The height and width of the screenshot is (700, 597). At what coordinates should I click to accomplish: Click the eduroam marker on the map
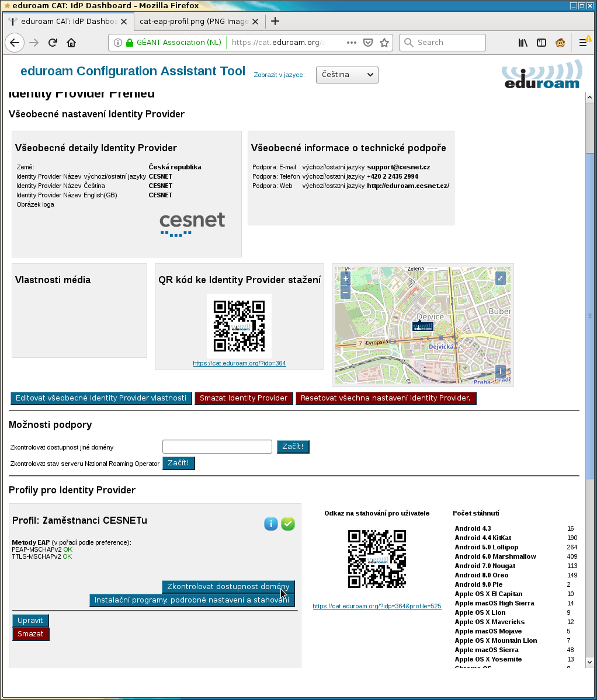422,326
